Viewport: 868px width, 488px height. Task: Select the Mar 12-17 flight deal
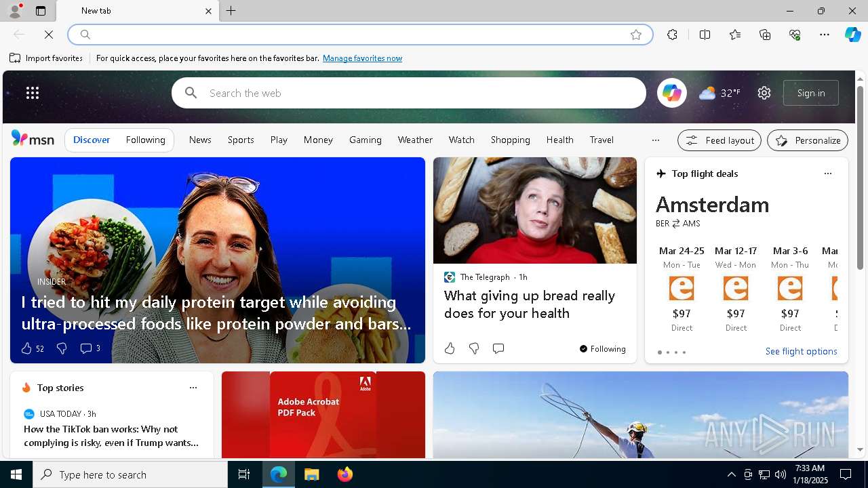736,289
